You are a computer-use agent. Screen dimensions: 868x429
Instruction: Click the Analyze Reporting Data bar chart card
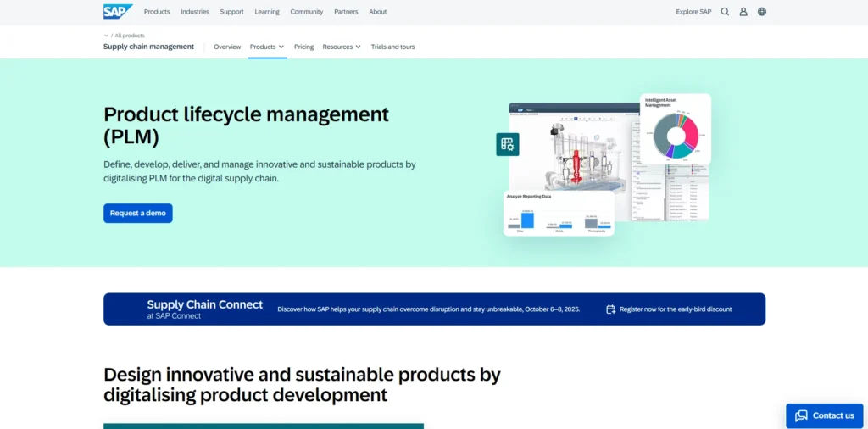pos(559,214)
